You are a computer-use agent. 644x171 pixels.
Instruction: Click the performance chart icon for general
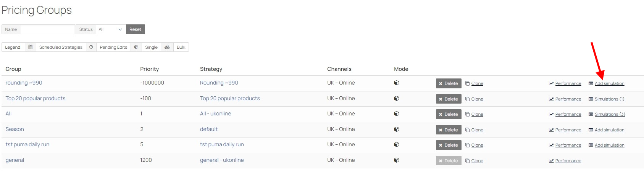(551, 161)
